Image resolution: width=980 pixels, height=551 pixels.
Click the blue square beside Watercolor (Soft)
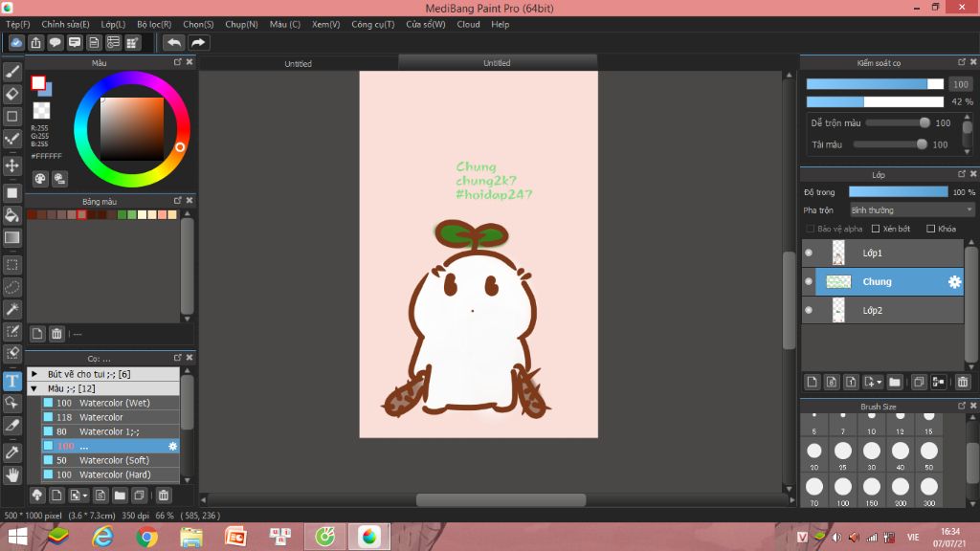pos(48,460)
